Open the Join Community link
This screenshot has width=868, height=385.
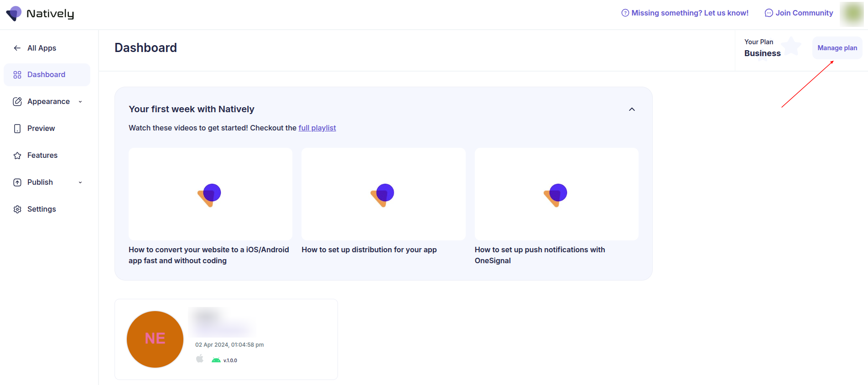coord(799,13)
